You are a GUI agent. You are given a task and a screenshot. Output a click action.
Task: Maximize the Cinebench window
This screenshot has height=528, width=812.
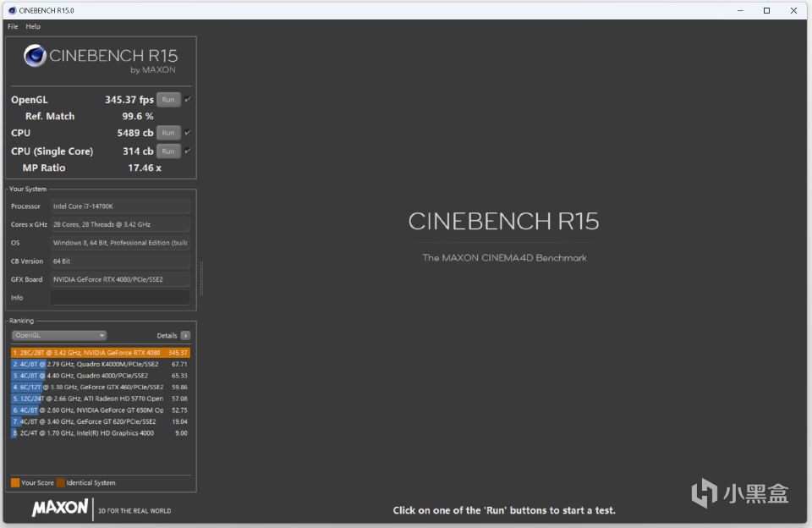tap(766, 10)
